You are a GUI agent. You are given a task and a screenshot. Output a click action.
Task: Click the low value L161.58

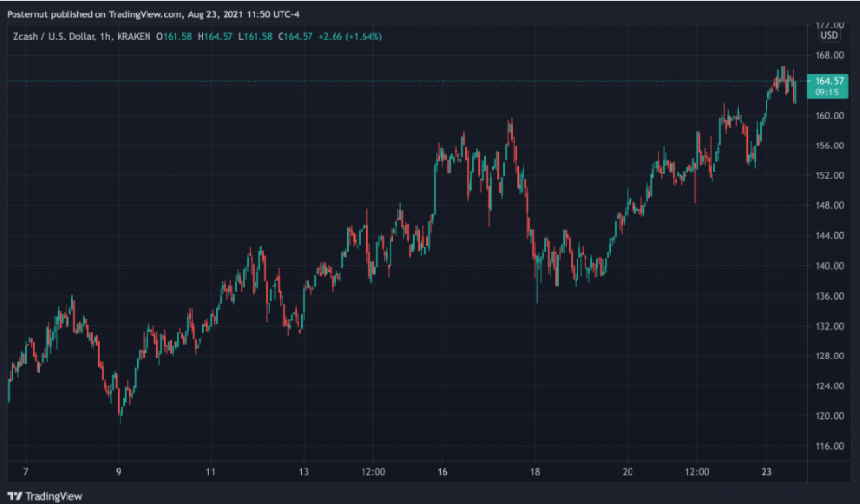point(255,37)
